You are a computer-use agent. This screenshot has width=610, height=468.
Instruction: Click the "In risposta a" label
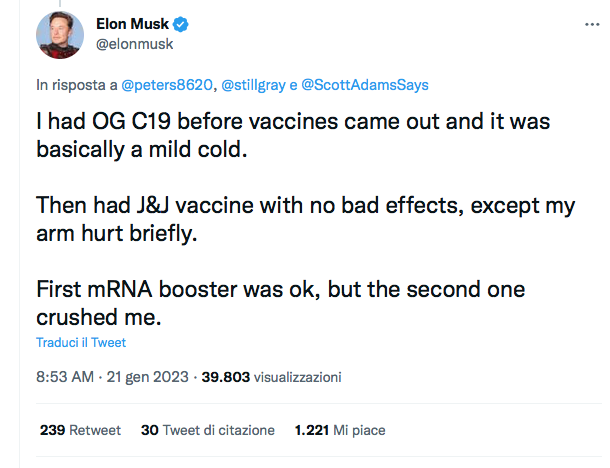tap(77, 85)
